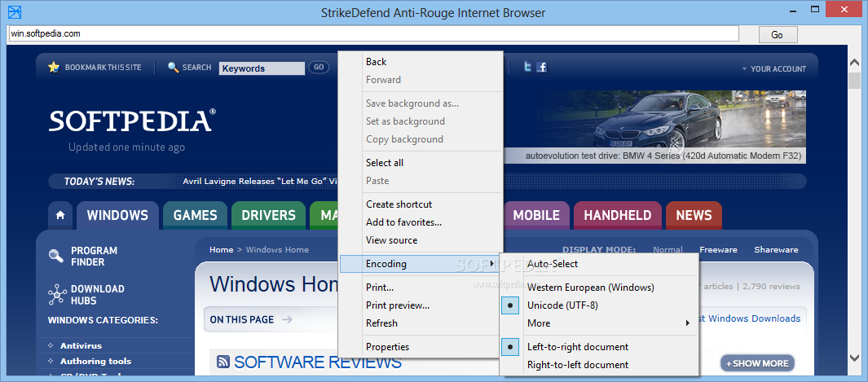This screenshot has width=868, height=382.
Task: Switch to the Mobile tab
Action: 536,216
